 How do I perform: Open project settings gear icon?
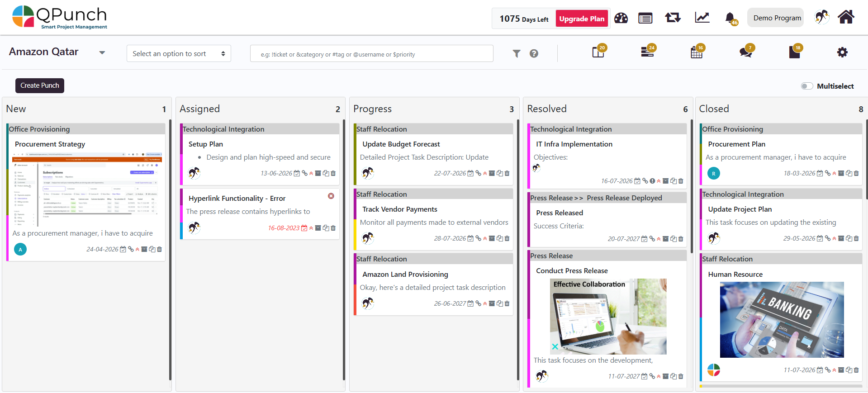point(842,52)
